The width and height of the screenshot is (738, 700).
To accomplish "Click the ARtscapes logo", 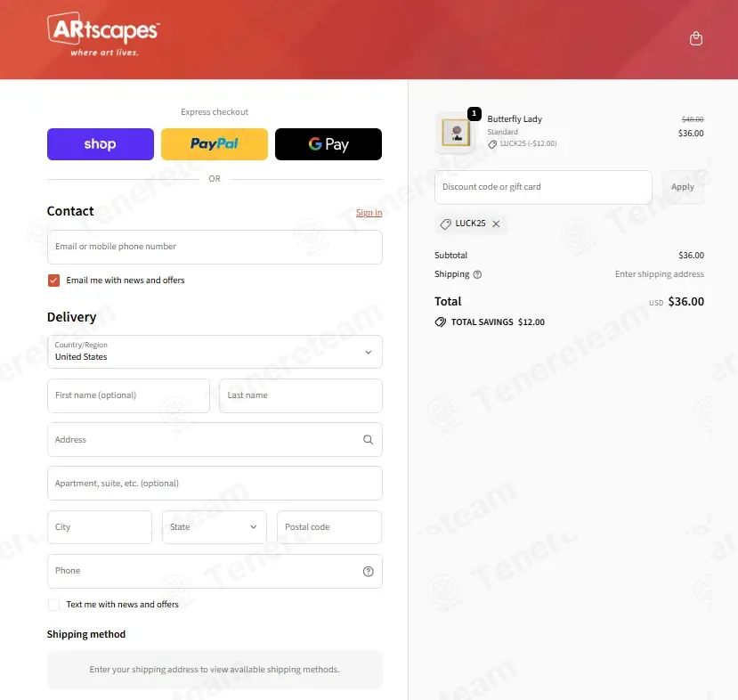I will 103,35.
